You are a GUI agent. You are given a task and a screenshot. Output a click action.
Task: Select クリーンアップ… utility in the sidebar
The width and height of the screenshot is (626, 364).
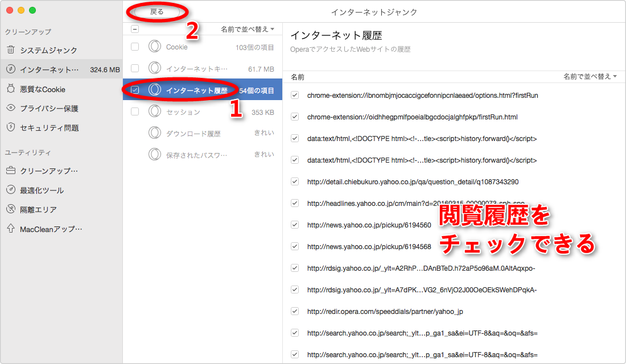coord(49,171)
